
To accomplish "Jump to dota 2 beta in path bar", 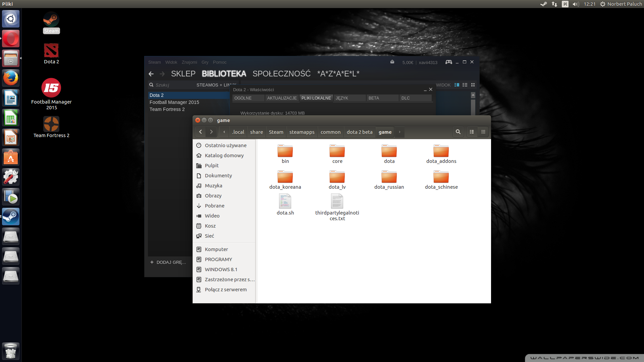I will click(360, 132).
